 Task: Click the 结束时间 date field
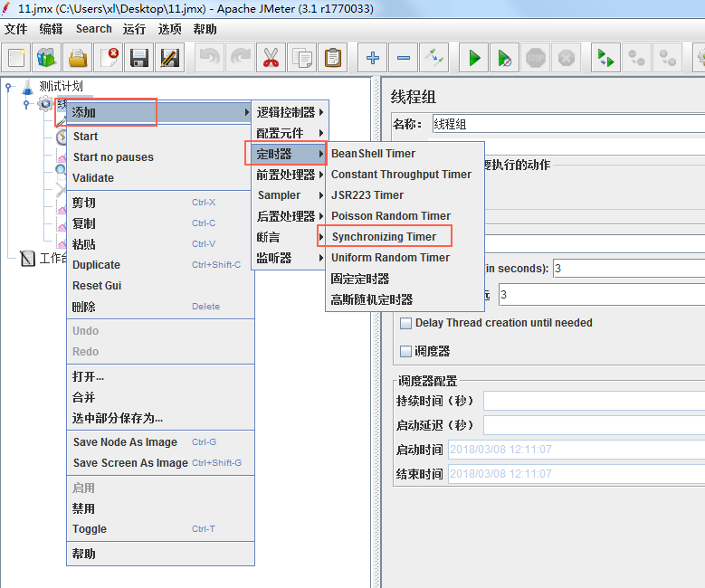tap(576, 473)
